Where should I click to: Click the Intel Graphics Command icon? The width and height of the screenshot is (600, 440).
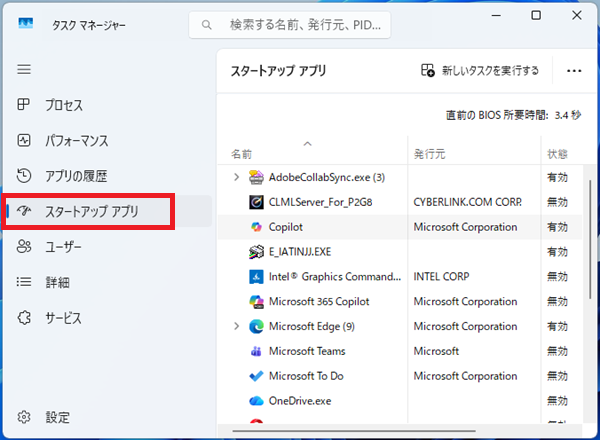point(256,276)
